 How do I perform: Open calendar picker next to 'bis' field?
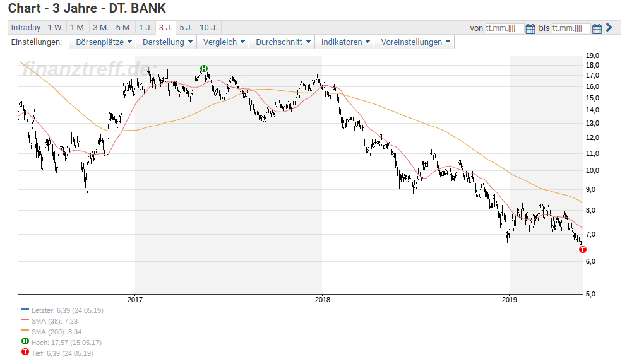tap(597, 29)
